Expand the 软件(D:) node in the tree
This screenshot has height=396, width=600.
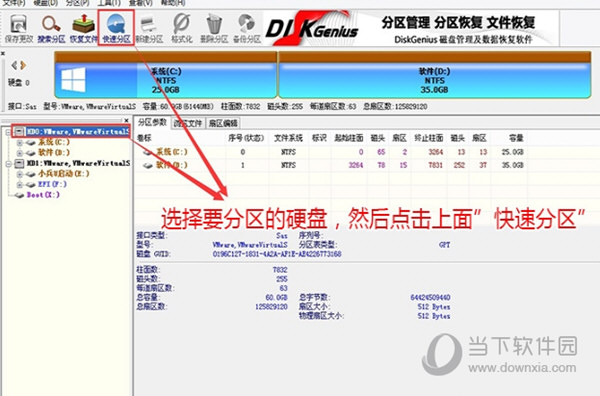tap(20, 153)
